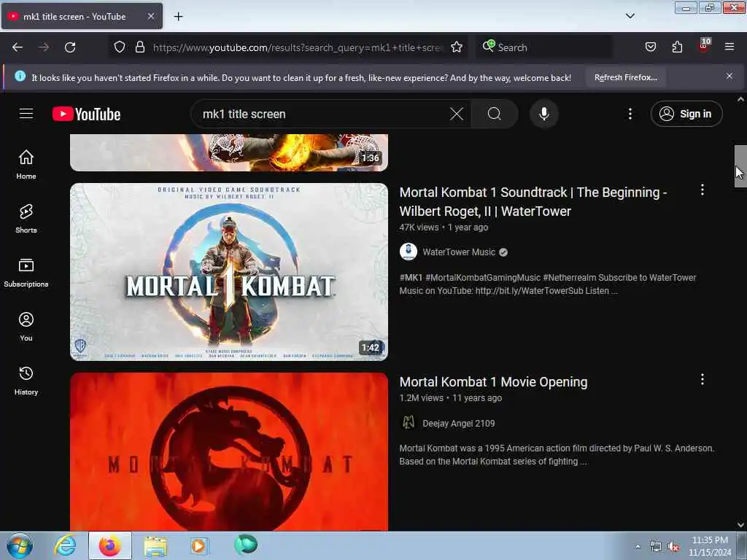Click the Deejay Angel 2109 channel avatar

point(409,423)
